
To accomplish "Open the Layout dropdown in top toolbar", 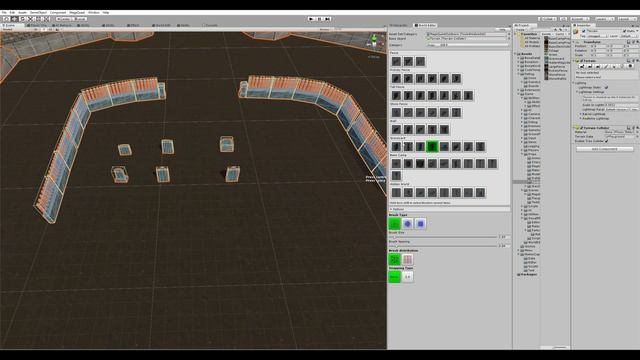I will pyautogui.click(x=627, y=19).
